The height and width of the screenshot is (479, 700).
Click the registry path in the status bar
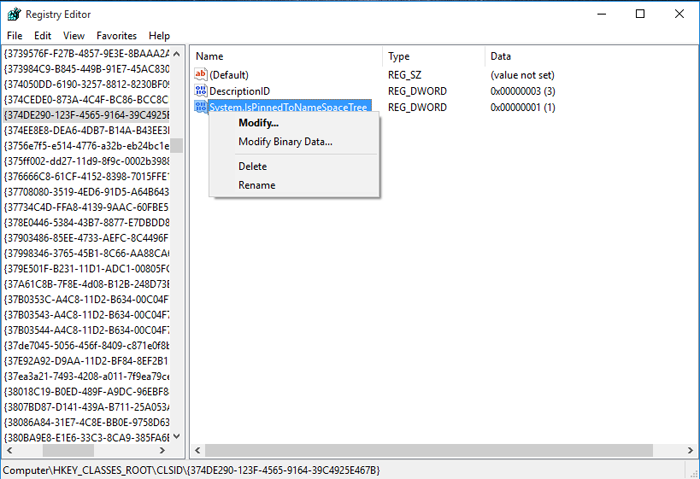tap(192, 471)
